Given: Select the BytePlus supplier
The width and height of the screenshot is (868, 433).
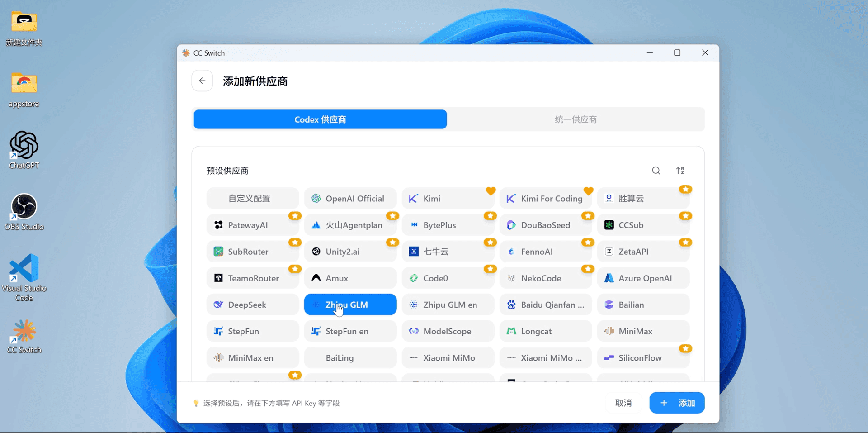Looking at the screenshot, I should pos(448,225).
